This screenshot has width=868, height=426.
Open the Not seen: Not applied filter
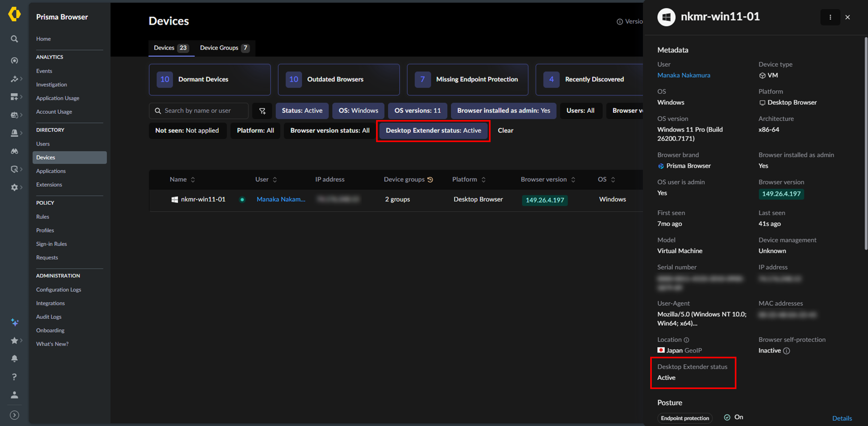coord(187,131)
